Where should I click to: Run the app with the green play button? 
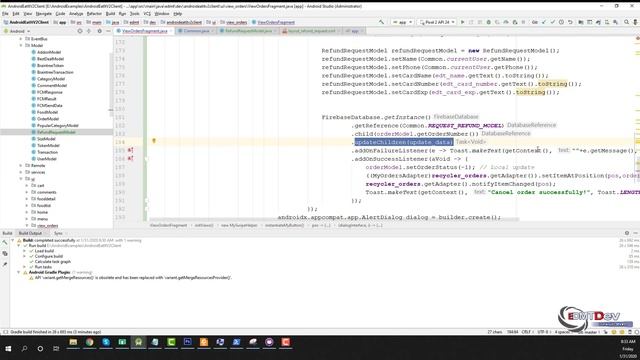(x=462, y=22)
